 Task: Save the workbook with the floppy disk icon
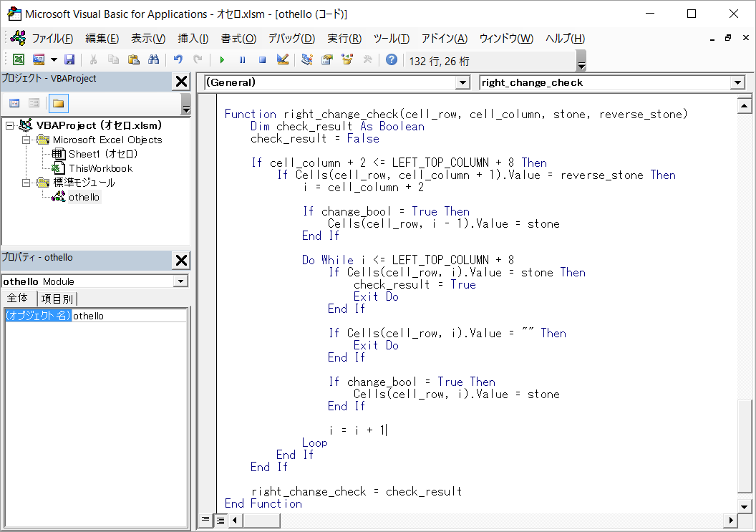coord(69,60)
